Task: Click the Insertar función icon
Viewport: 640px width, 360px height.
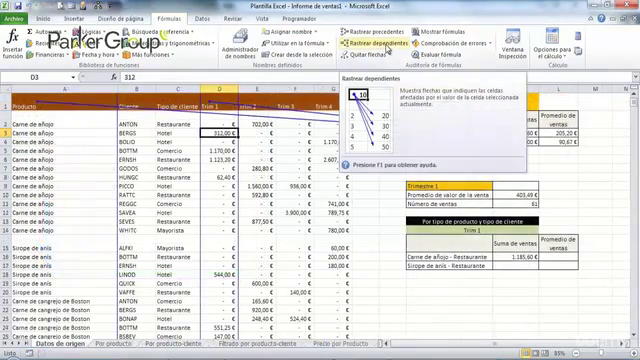Action: [x=13, y=44]
